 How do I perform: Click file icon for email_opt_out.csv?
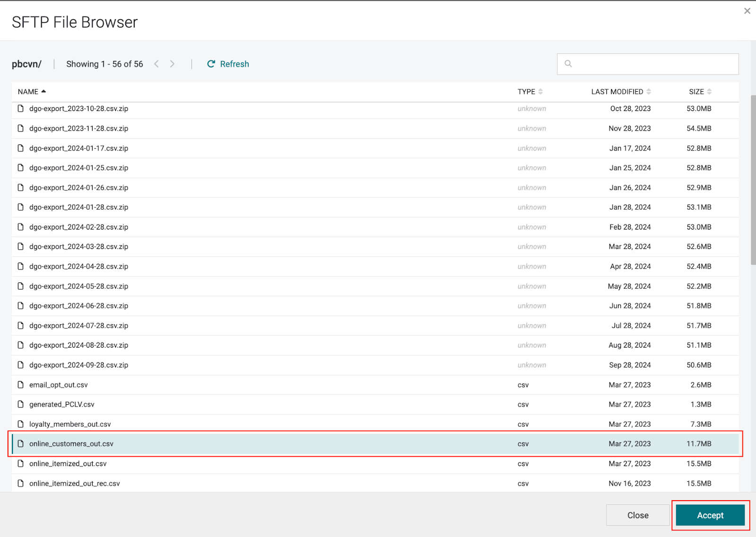20,385
